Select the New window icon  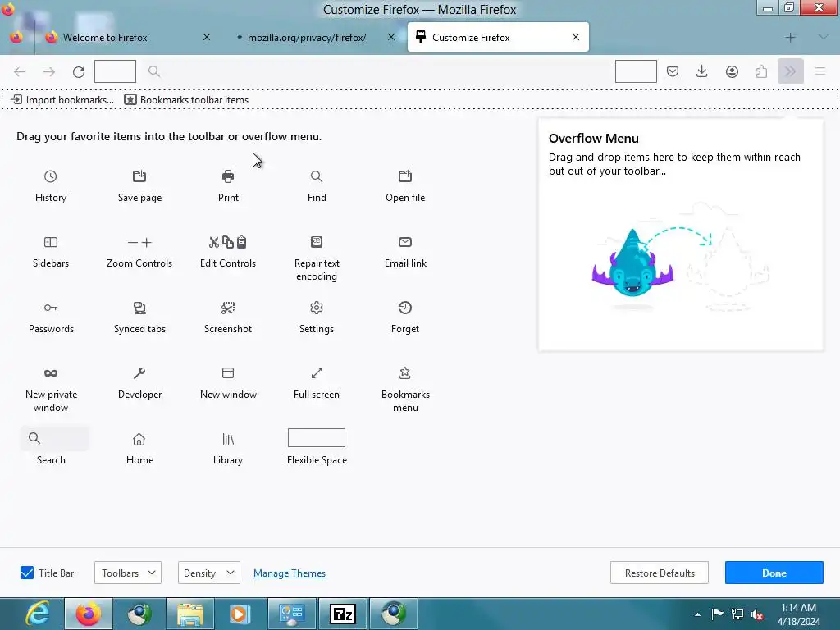[x=228, y=373]
